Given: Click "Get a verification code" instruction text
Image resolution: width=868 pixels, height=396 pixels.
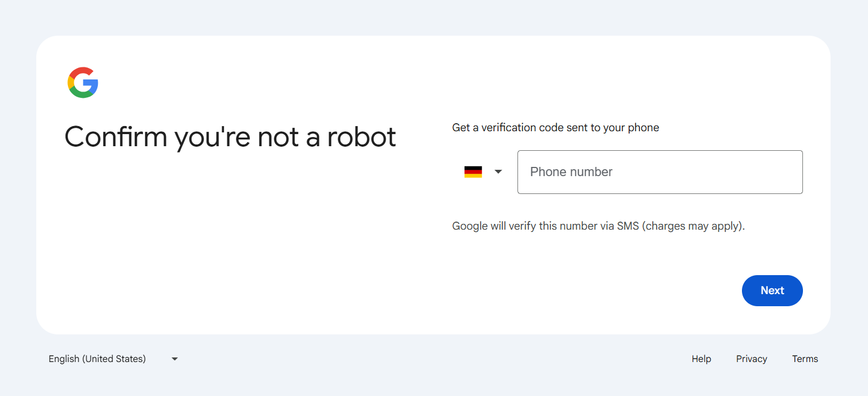Looking at the screenshot, I should 512,128.
